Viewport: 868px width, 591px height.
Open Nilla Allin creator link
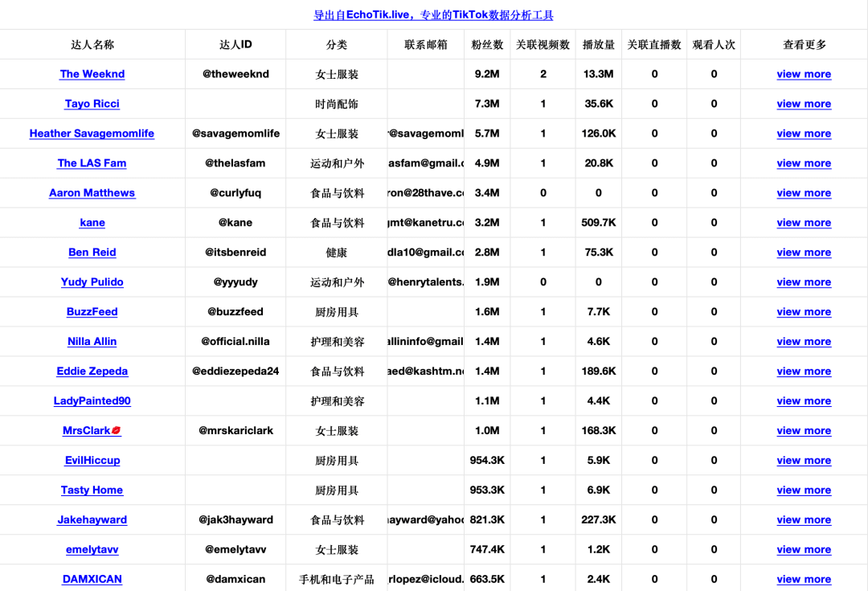point(92,341)
